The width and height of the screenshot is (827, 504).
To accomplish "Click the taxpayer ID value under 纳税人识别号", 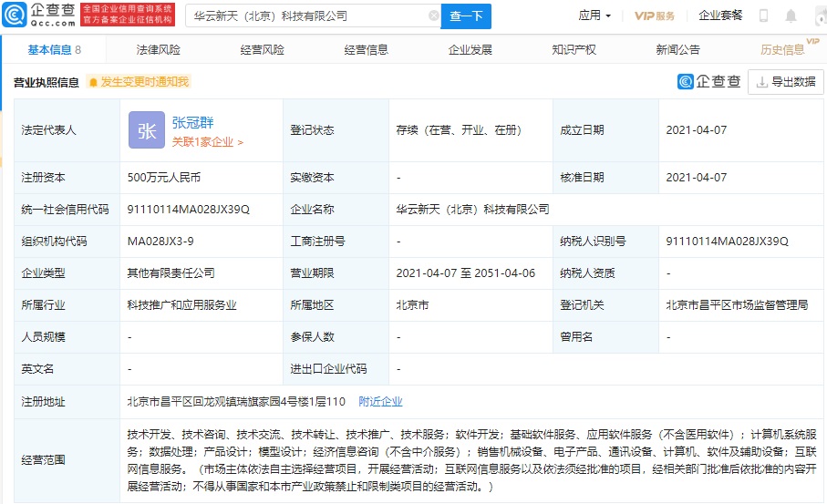I will tap(727, 242).
